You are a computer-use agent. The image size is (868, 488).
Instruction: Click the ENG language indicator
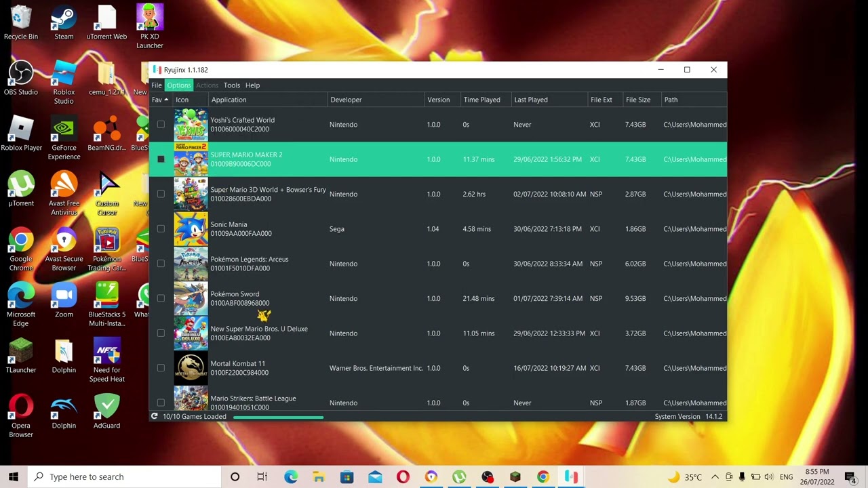(786, 477)
